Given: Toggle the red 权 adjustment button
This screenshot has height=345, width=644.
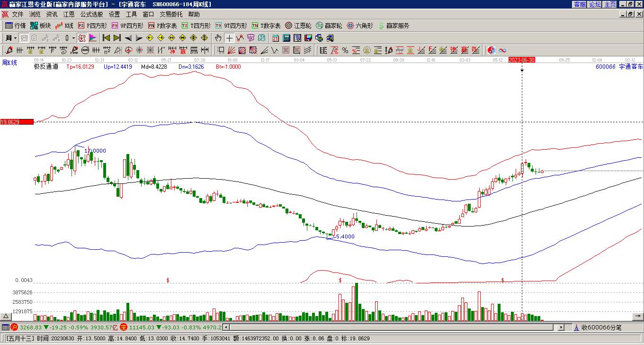Looking at the screenshot, I should pyautogui.click(x=82, y=38).
